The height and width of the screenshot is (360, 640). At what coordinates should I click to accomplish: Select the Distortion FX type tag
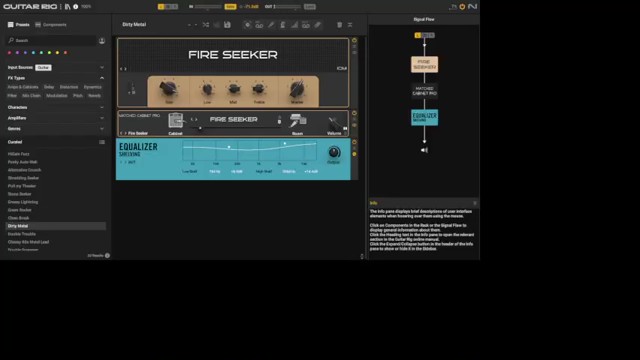(x=69, y=87)
